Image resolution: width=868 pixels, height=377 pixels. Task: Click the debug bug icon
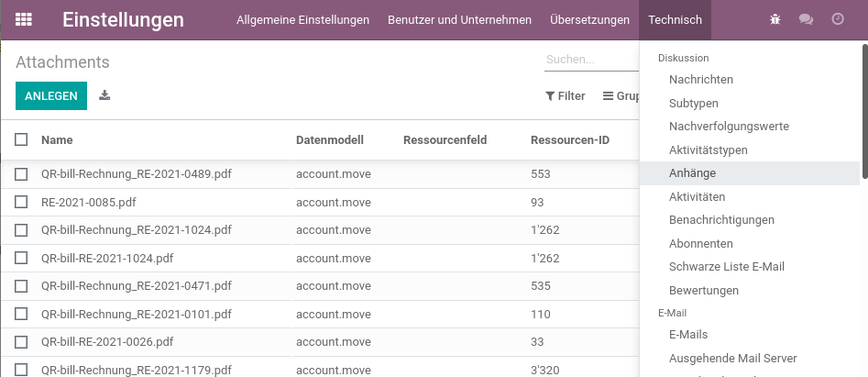[x=775, y=20]
